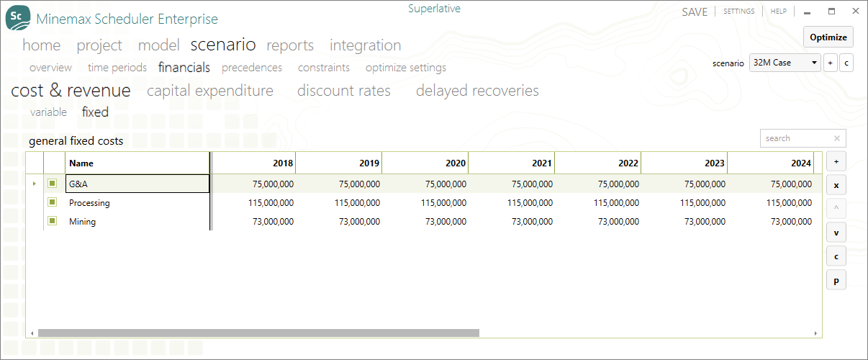The image size is (868, 360).
Task: Select cost & revenue section
Action: coord(71,91)
